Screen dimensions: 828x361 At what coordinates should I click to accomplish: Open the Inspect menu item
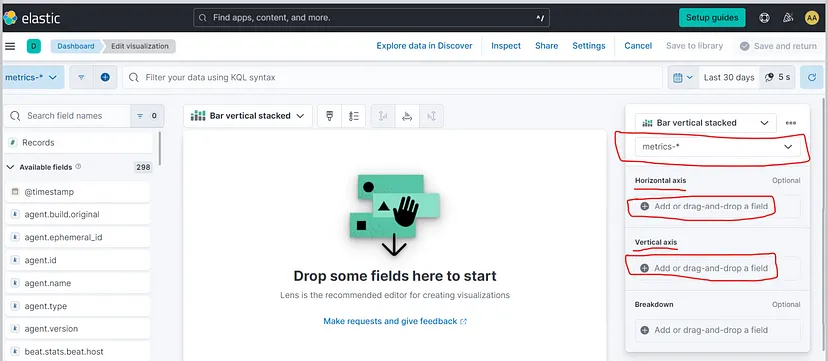point(506,46)
